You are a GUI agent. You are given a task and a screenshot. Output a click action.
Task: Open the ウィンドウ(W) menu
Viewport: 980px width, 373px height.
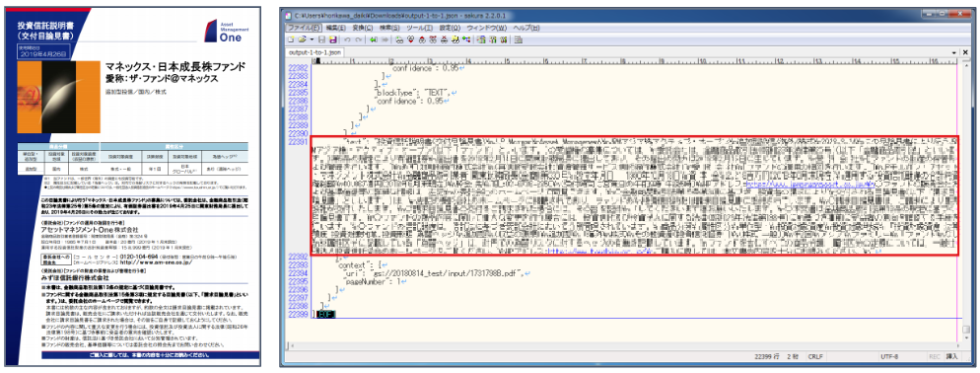click(x=486, y=29)
